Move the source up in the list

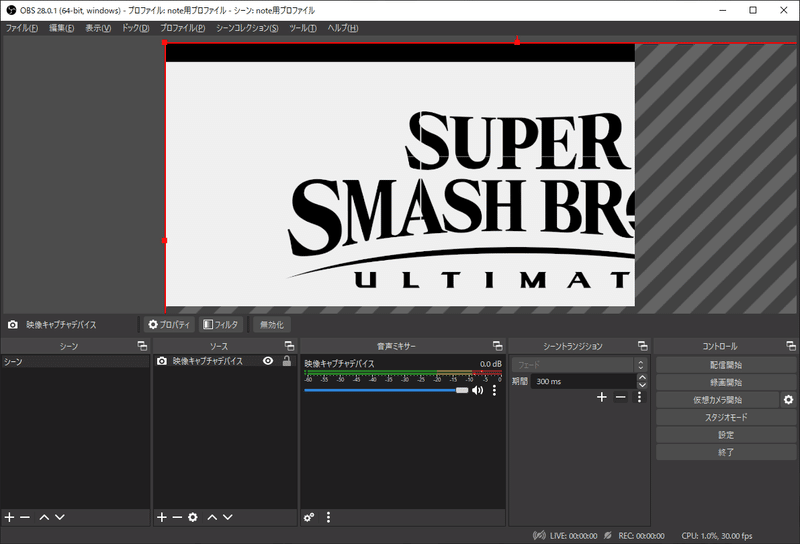pyautogui.click(x=212, y=517)
